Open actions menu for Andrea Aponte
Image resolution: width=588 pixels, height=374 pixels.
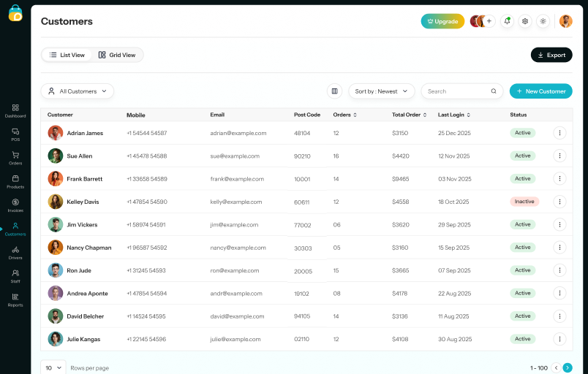coord(559,293)
